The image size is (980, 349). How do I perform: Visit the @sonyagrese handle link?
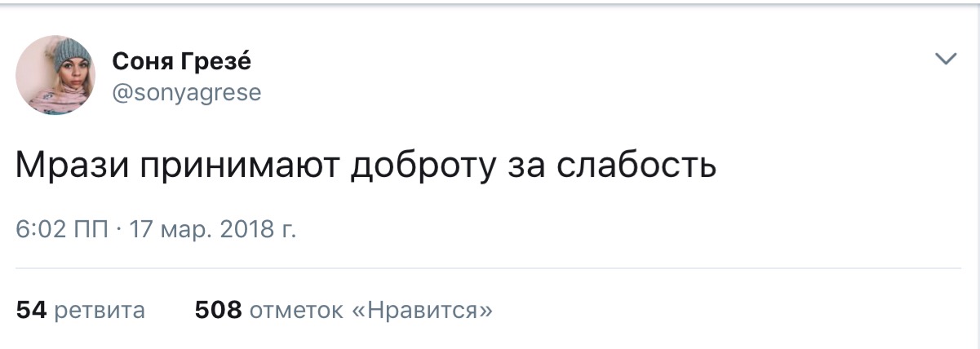(x=187, y=92)
